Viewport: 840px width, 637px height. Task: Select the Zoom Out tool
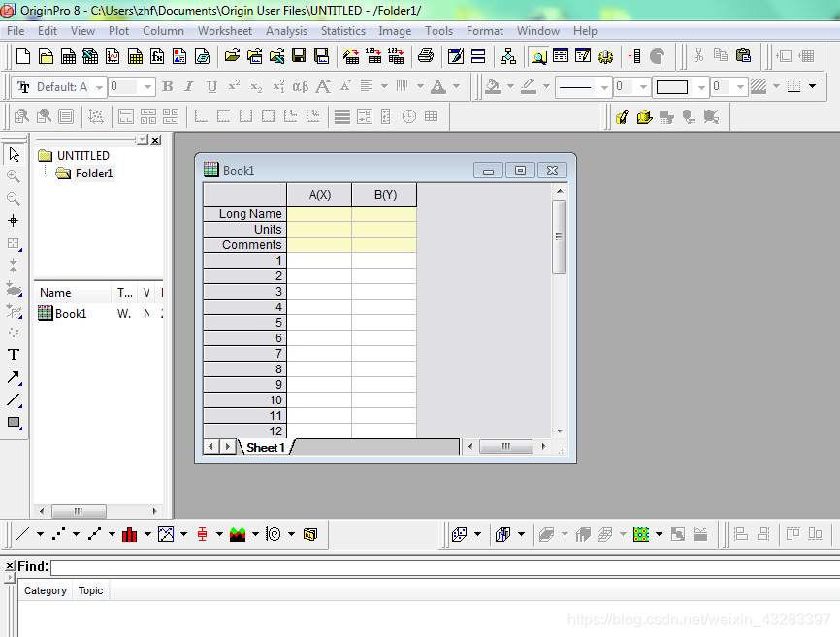click(14, 199)
